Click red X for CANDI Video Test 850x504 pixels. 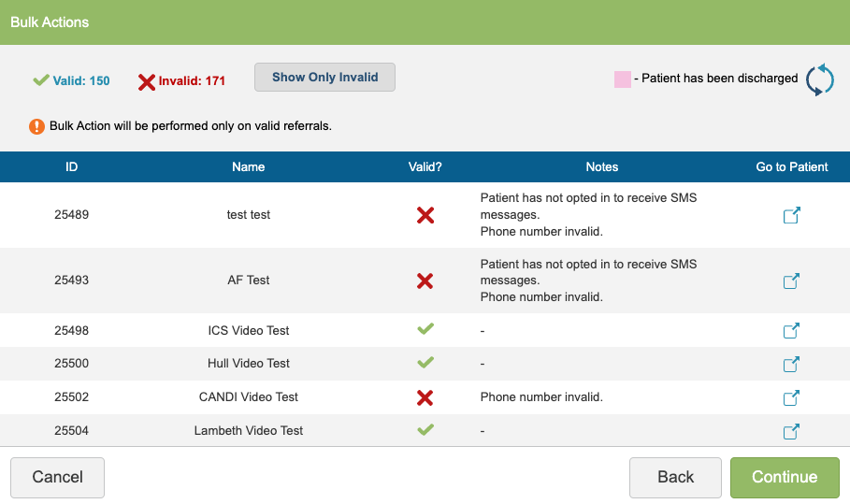click(x=425, y=397)
